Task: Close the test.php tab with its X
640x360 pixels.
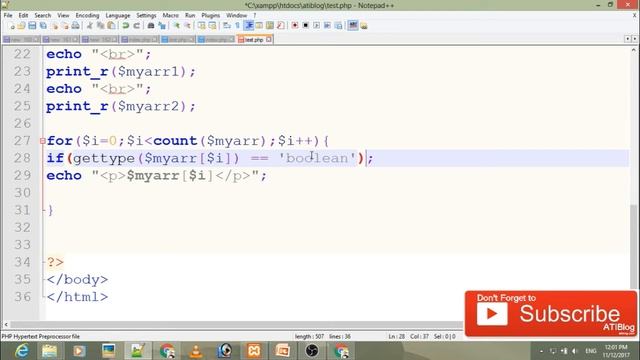Action: click(x=269, y=40)
